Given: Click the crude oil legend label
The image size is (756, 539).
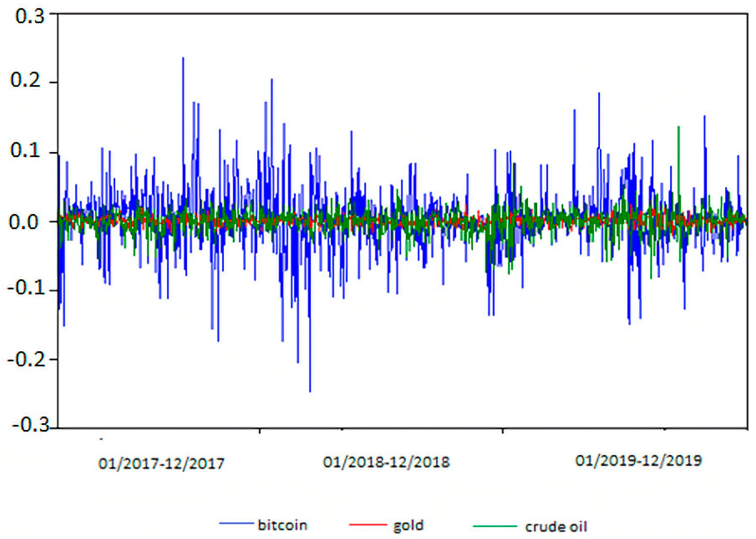Looking at the screenshot, I should click(556, 526).
